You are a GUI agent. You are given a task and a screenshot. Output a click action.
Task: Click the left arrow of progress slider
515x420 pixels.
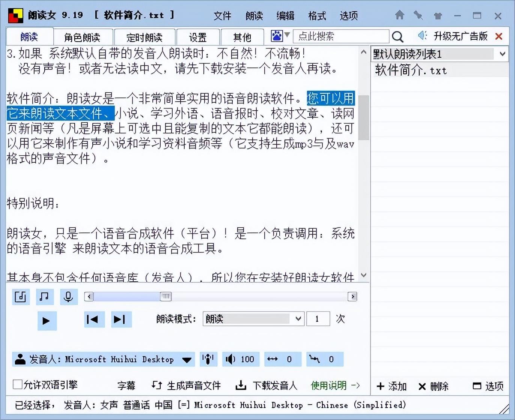coord(89,297)
